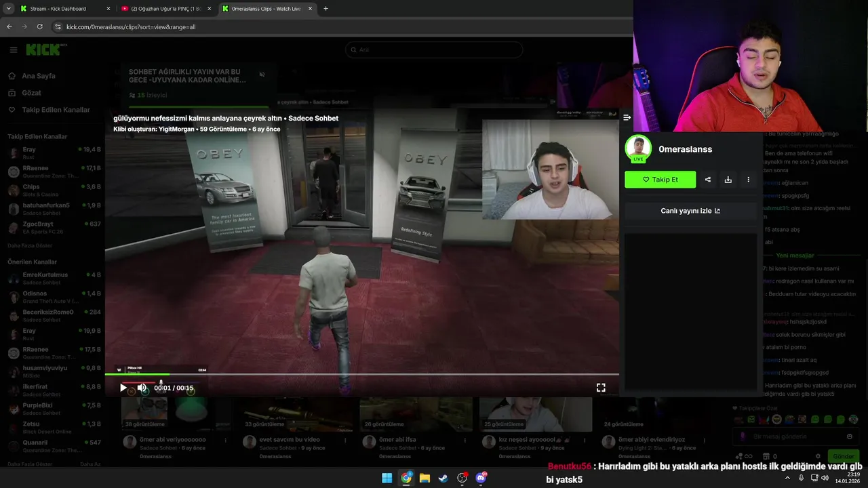Open the Kick sidebar hamburger menu
This screenshot has width=868, height=488.
pyautogui.click(x=14, y=49)
